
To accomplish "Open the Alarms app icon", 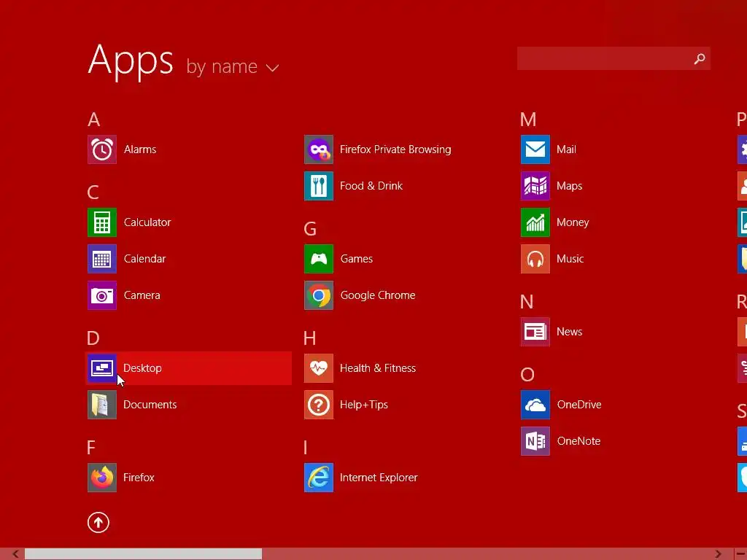I will click(102, 149).
